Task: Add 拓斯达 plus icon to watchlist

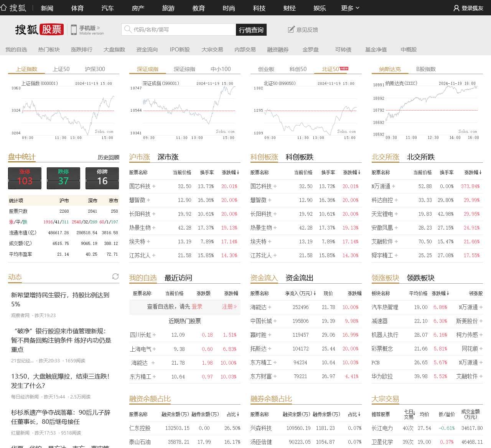Action: click(x=270, y=349)
